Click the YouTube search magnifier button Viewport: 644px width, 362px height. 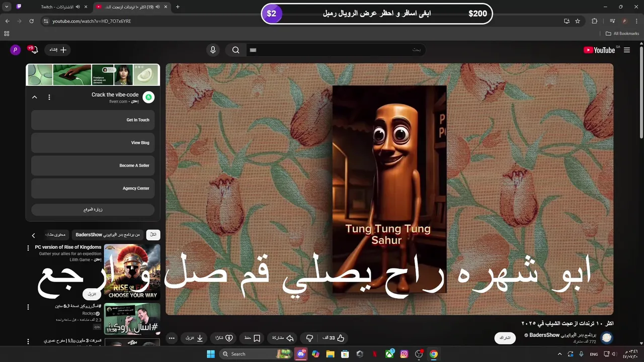click(235, 50)
